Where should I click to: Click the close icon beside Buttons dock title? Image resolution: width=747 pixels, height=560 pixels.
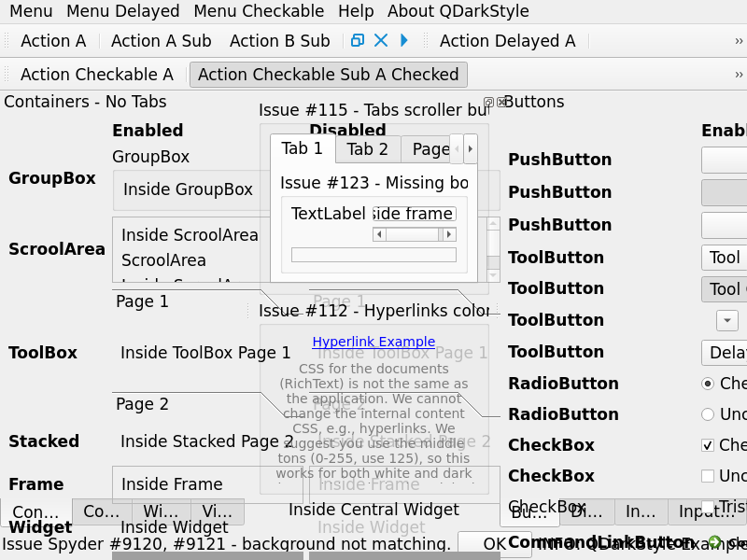point(501,102)
